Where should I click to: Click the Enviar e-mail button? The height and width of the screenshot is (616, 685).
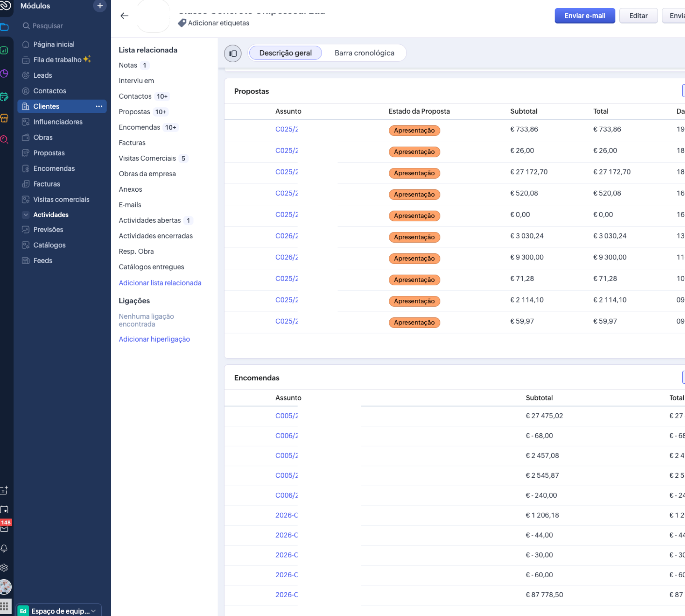pyautogui.click(x=584, y=16)
